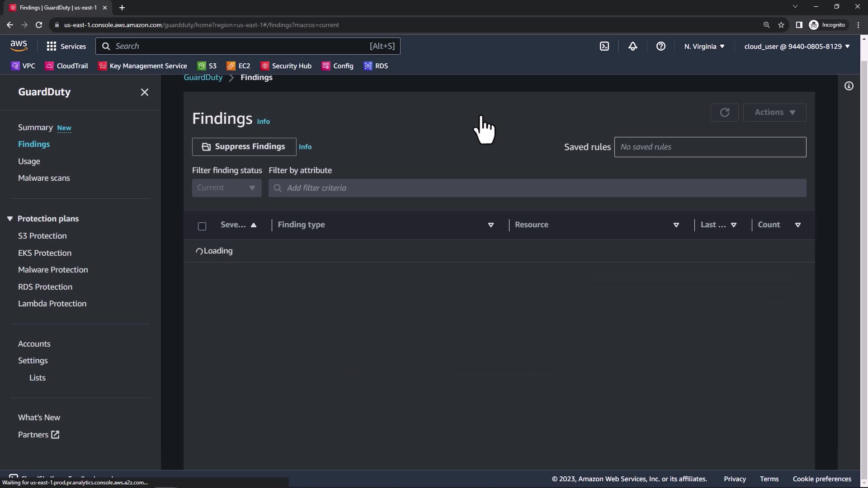Image resolution: width=868 pixels, height=488 pixels.
Task: Open the Actions dropdown
Action: 774,113
